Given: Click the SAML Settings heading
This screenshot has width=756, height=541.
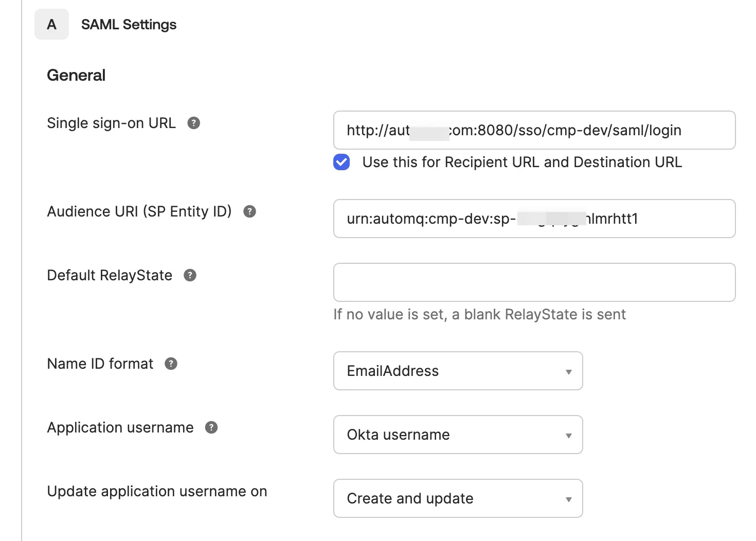Looking at the screenshot, I should 129,24.
